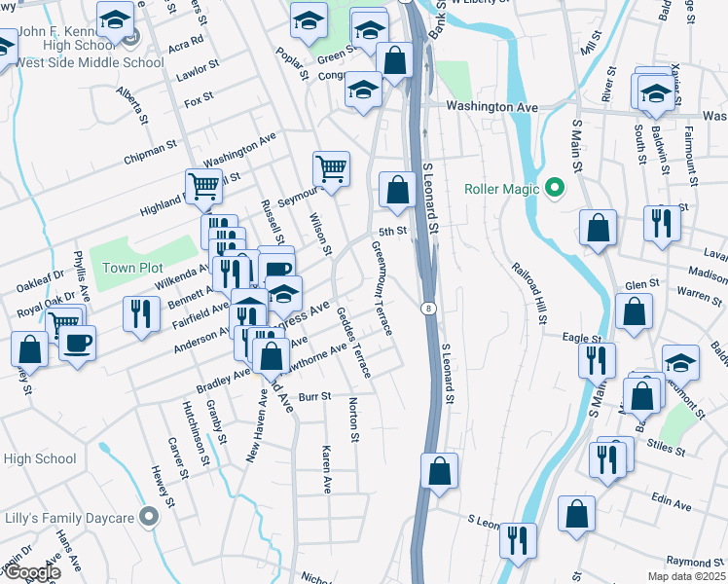Select the shopping bag marker near Glen St
Viewport: 728px width, 584px height.
(x=634, y=311)
